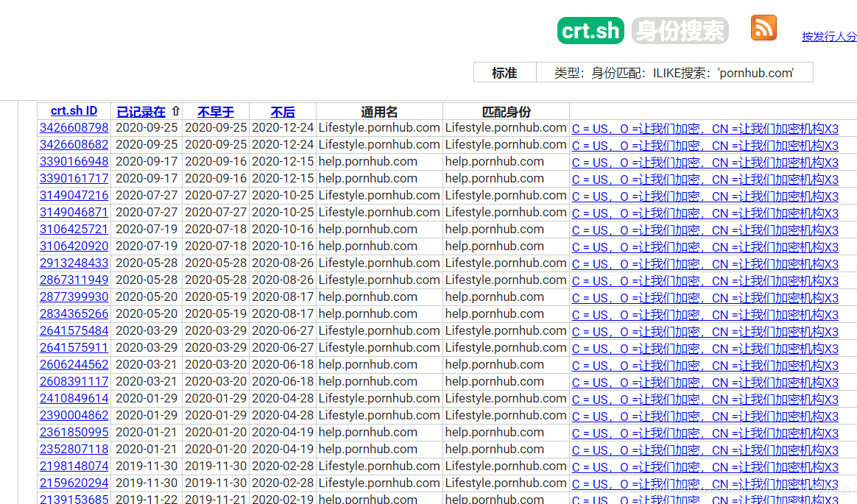Open certificate ID 3426608682
Image resolution: width=857 pixels, height=504 pixels.
coord(74,145)
